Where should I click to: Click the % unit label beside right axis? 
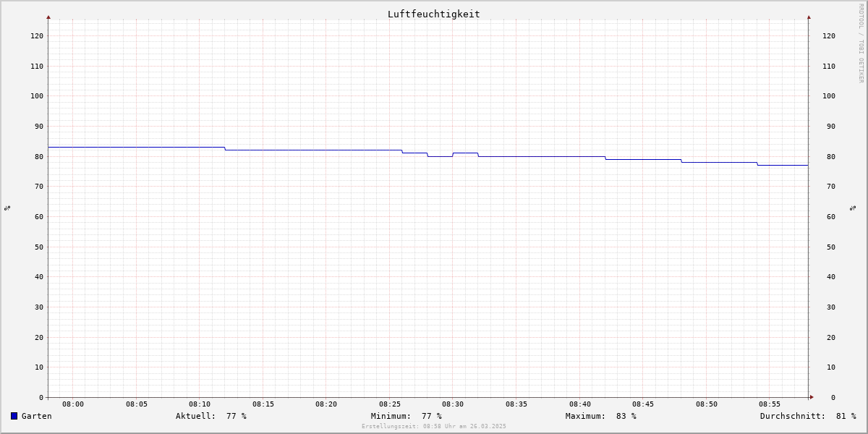click(x=854, y=208)
